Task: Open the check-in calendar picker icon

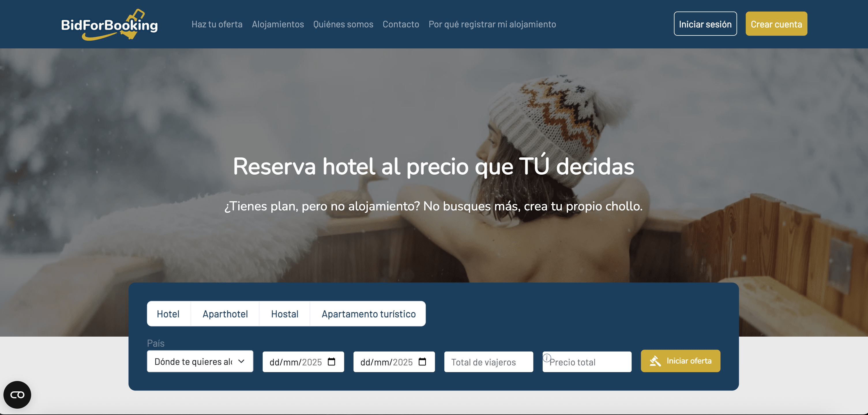Action: [332, 362]
